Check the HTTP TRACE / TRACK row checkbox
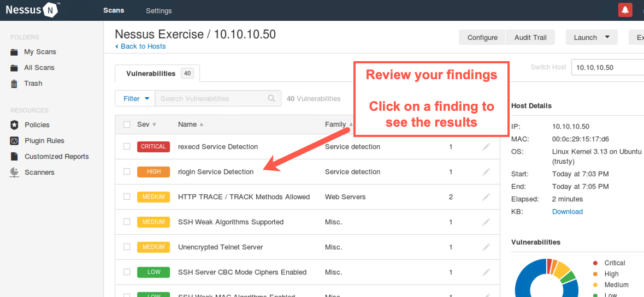The width and height of the screenshot is (644, 297). click(x=127, y=197)
